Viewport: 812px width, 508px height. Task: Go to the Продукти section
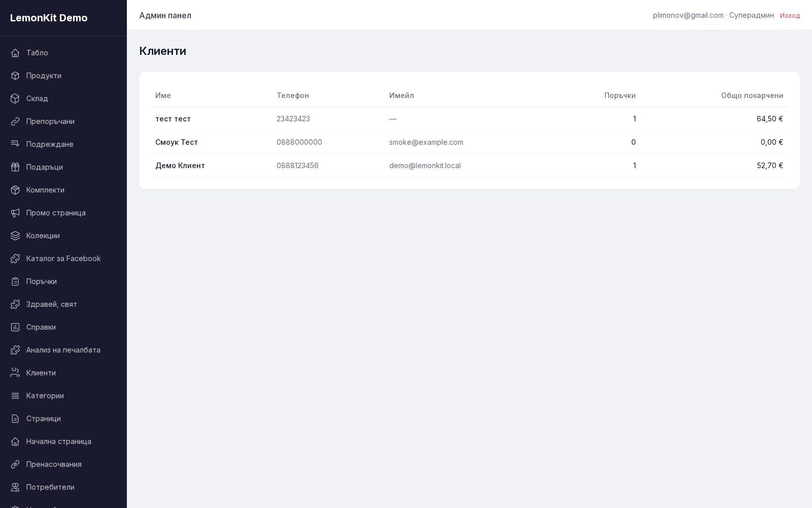tap(63, 76)
